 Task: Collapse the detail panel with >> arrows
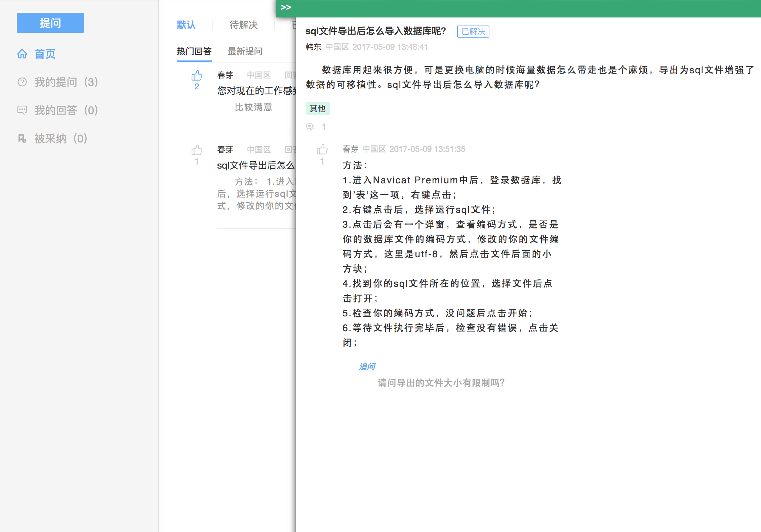286,7
